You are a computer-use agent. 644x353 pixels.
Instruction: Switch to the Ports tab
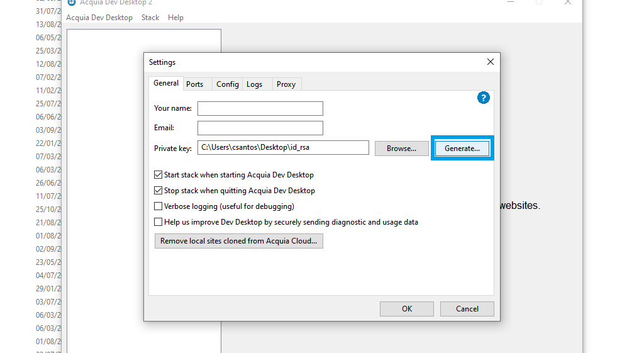pos(195,84)
